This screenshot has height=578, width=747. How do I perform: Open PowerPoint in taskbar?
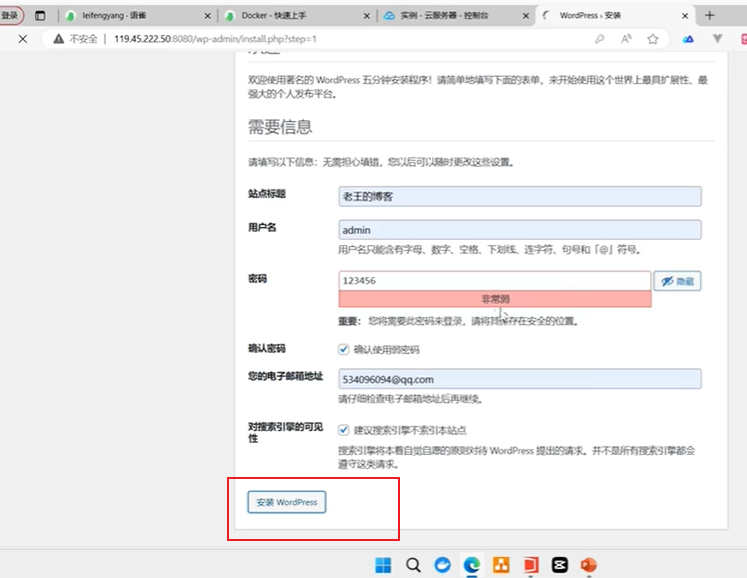coord(589,565)
